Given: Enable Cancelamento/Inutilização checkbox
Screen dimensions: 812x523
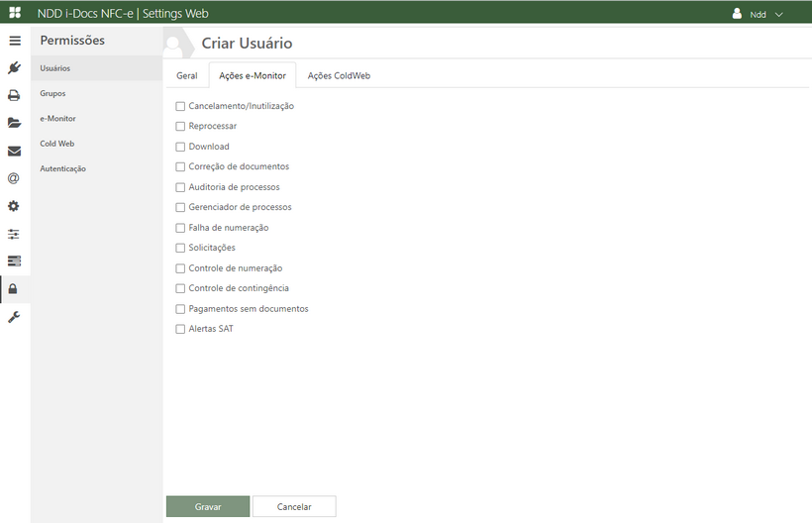Looking at the screenshot, I should click(x=180, y=106).
